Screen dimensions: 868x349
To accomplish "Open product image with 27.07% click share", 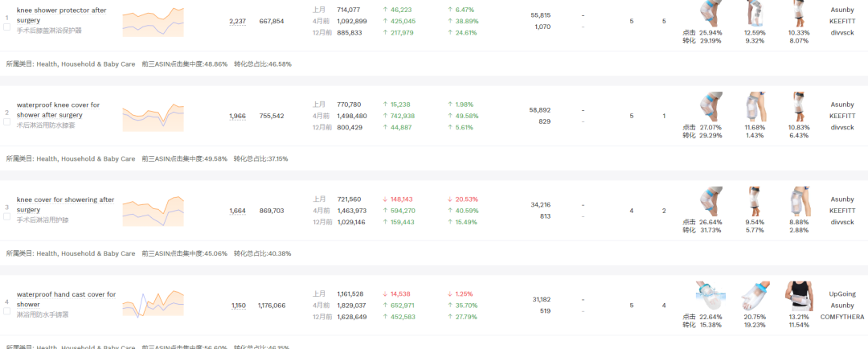I will 710,107.
